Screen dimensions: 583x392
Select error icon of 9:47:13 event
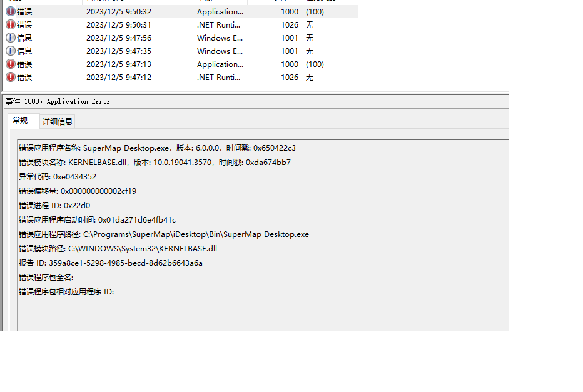coord(11,64)
